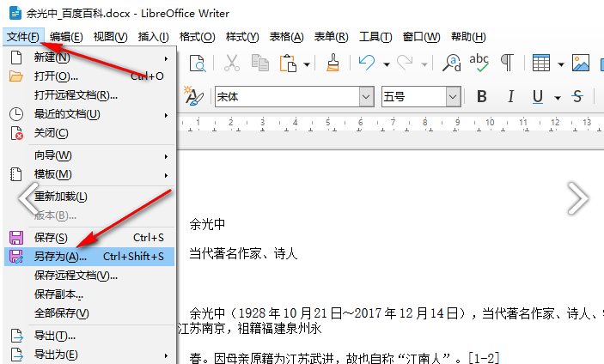Image resolution: width=604 pixels, height=364 pixels.
Task: Click the Print Preview toolbar icon
Action: [198, 64]
